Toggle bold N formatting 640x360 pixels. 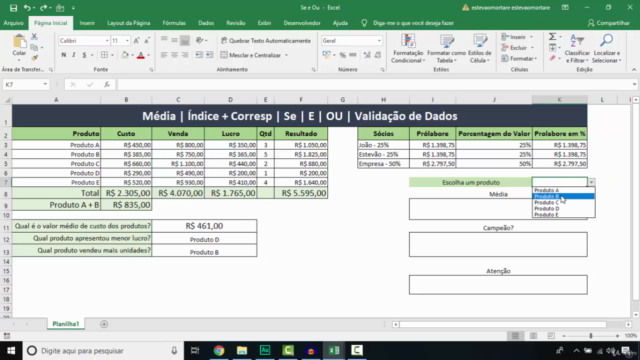pos(64,55)
